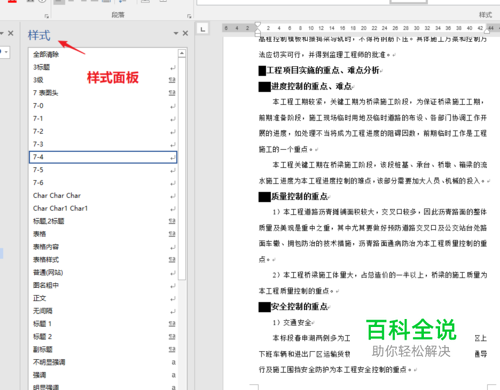Apply the 副标题 style
The image size is (500, 390).
(x=103, y=350)
